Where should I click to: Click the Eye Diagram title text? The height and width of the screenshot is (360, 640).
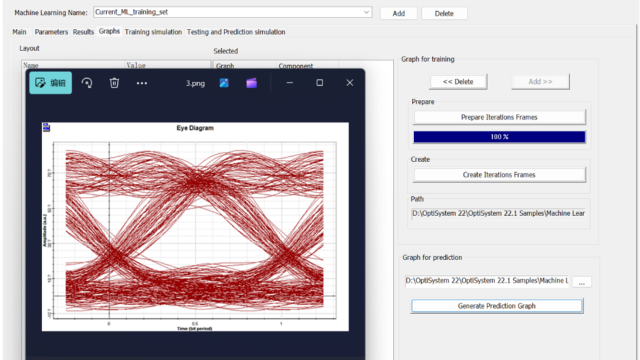click(195, 128)
